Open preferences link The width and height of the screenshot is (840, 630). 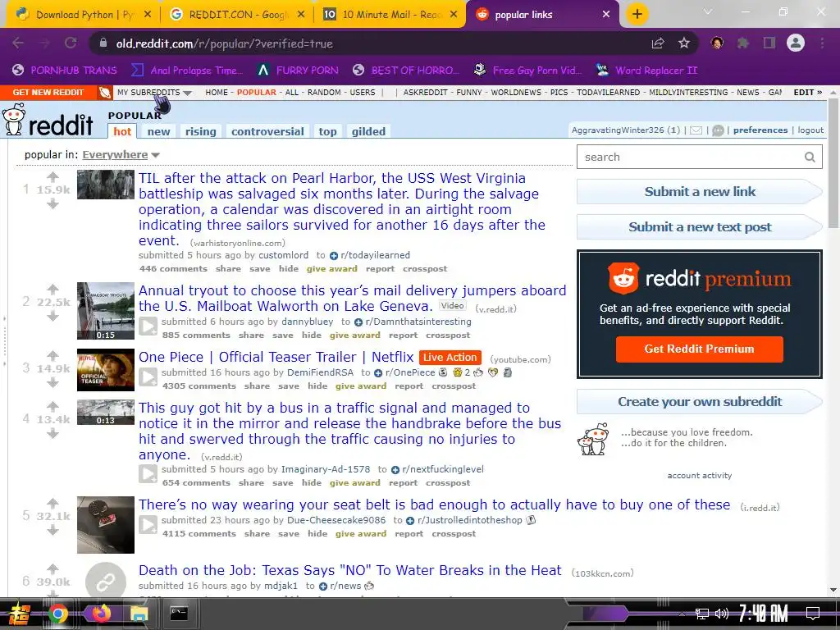[x=760, y=130]
